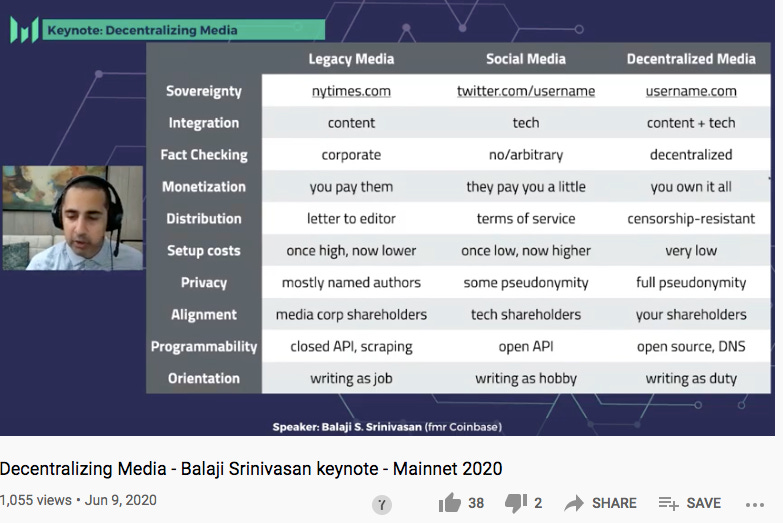The image size is (783, 523).
Task: Click the 'writing as job' cell
Action: pos(351,379)
